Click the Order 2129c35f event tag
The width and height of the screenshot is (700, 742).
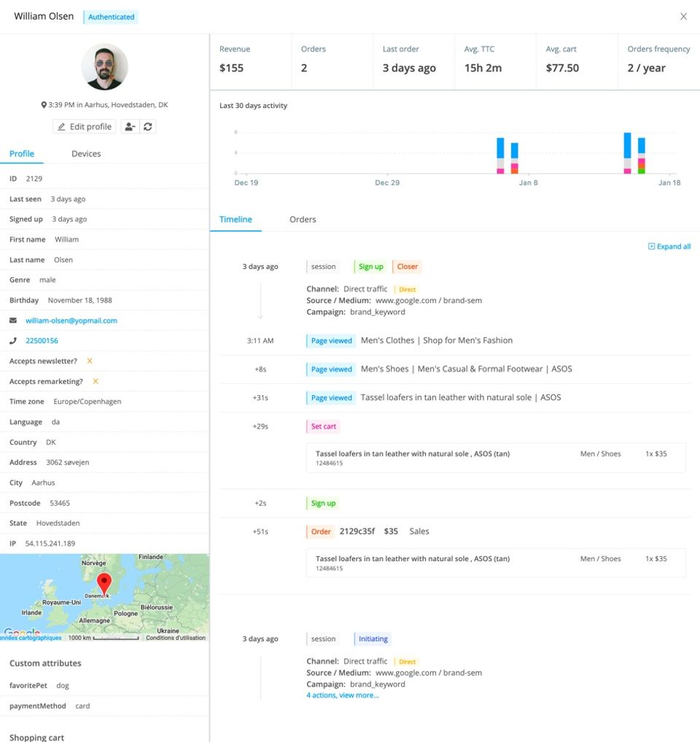(x=320, y=531)
